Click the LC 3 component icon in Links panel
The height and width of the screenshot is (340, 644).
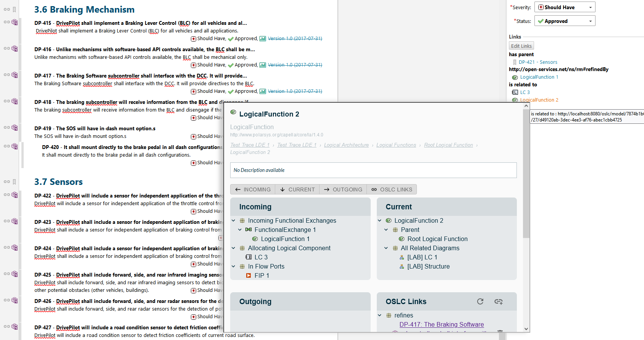(x=515, y=92)
